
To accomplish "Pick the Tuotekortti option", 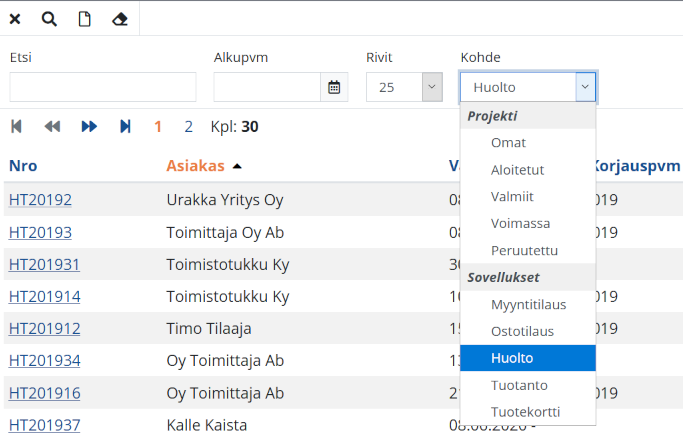I will 525,412.
